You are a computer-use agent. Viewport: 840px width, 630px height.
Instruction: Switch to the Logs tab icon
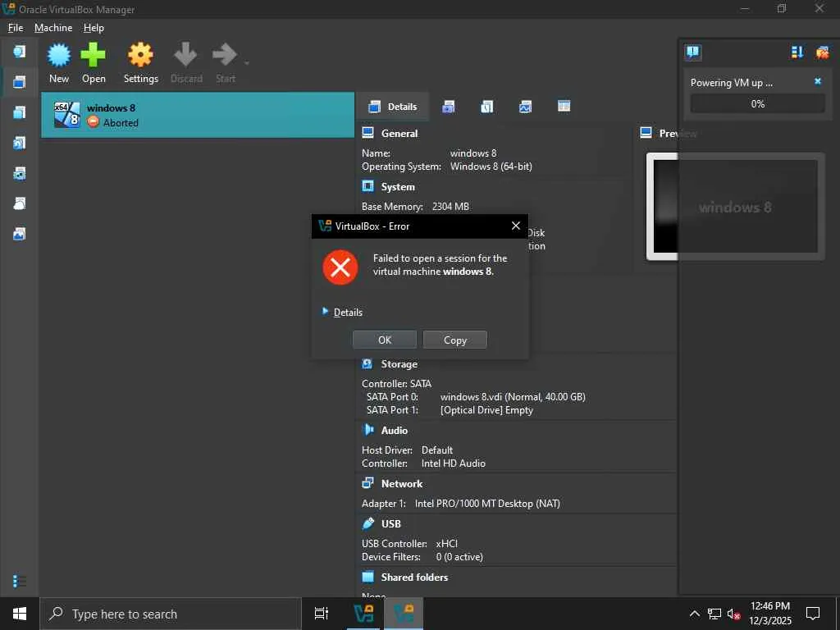point(487,107)
